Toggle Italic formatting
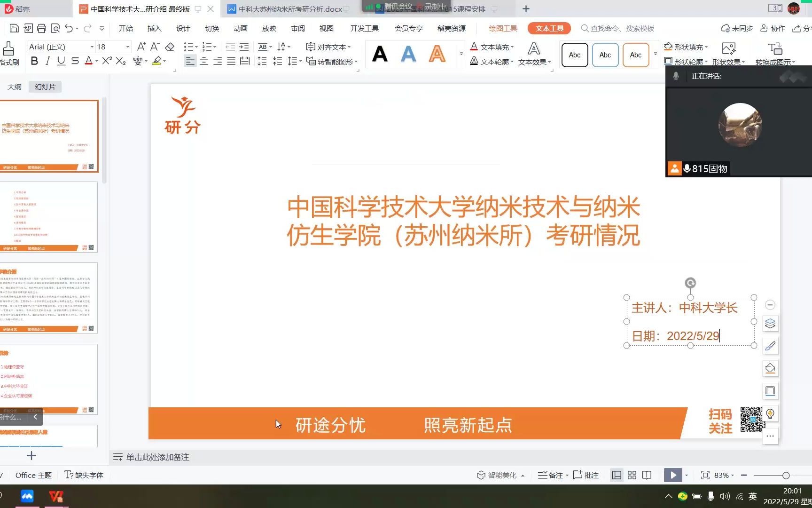This screenshot has width=812, height=508. [x=47, y=61]
